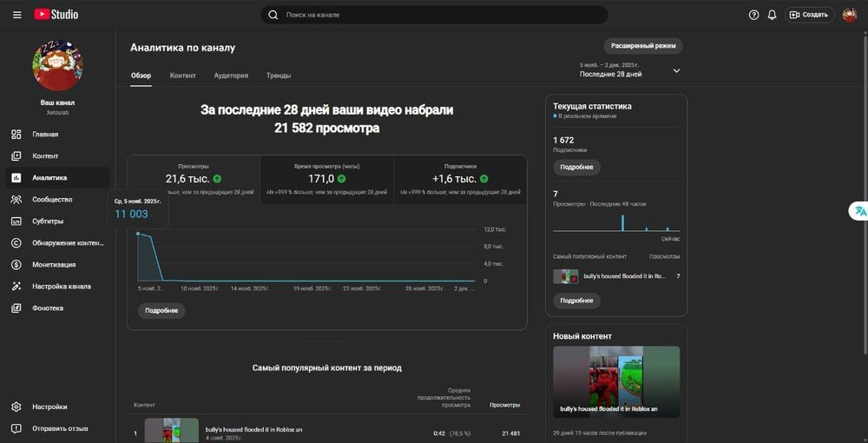Select the Подписчики metric card

[460, 180]
